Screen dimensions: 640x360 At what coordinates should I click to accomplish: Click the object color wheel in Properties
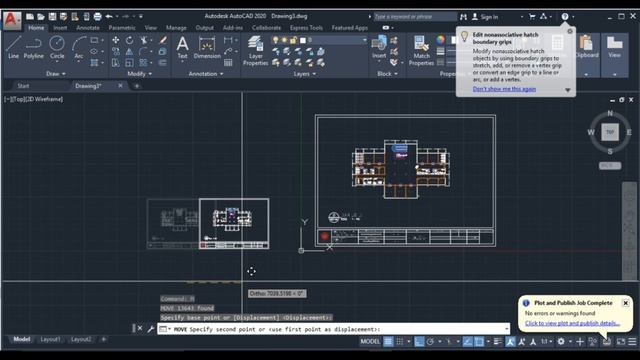click(440, 40)
